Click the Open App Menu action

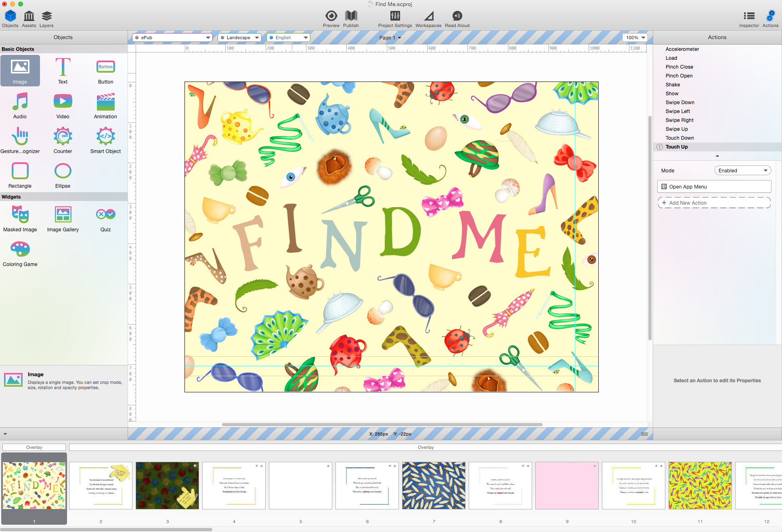(715, 186)
